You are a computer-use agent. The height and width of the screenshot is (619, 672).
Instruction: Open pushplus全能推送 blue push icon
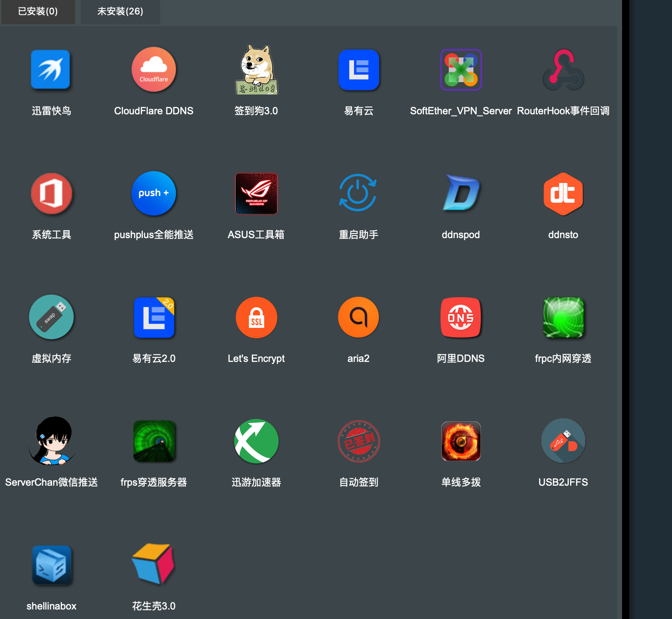[x=154, y=193]
